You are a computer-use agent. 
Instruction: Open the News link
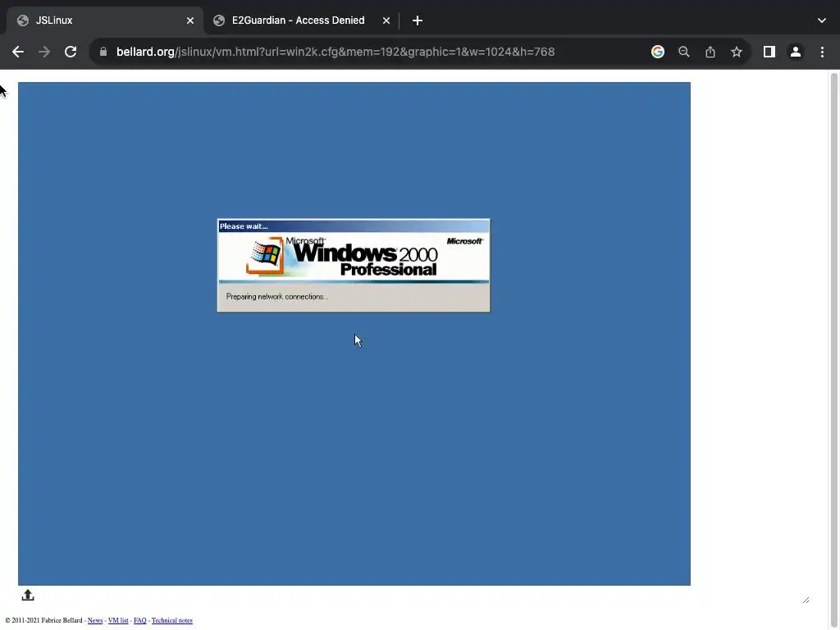click(x=95, y=620)
